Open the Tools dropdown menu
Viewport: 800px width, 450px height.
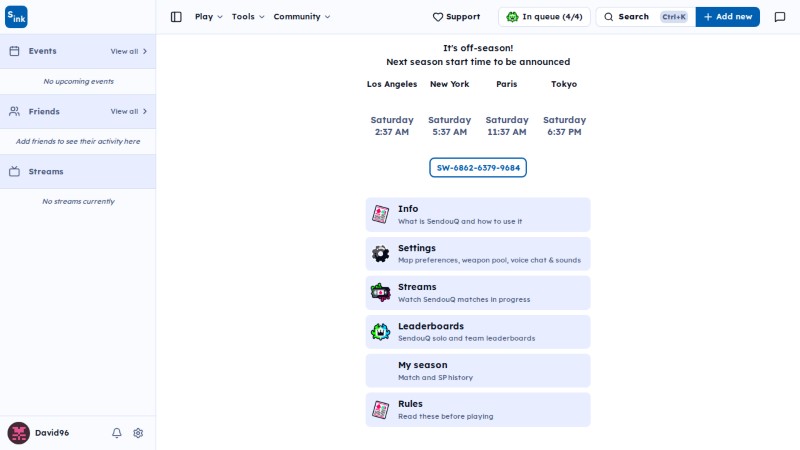click(x=248, y=17)
